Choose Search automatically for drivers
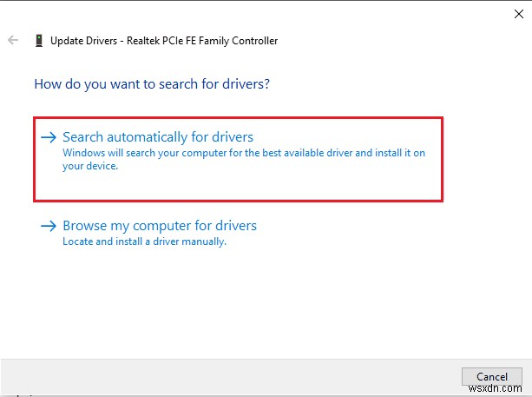Viewport: 532px width, 397px height. 158,137
